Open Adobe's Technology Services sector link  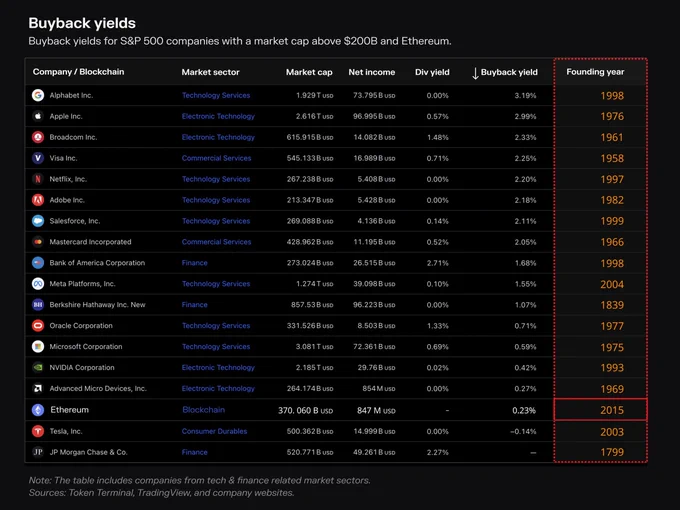216,200
